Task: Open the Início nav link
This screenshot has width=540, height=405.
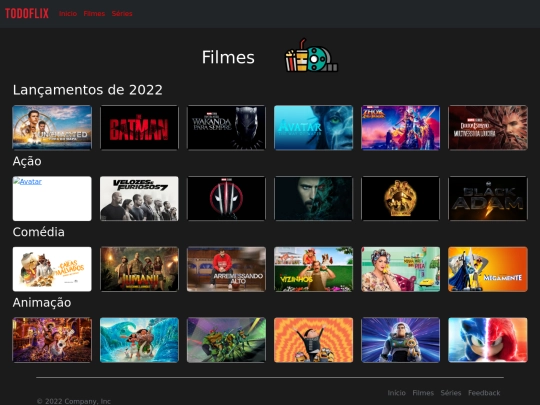Action: (68, 13)
